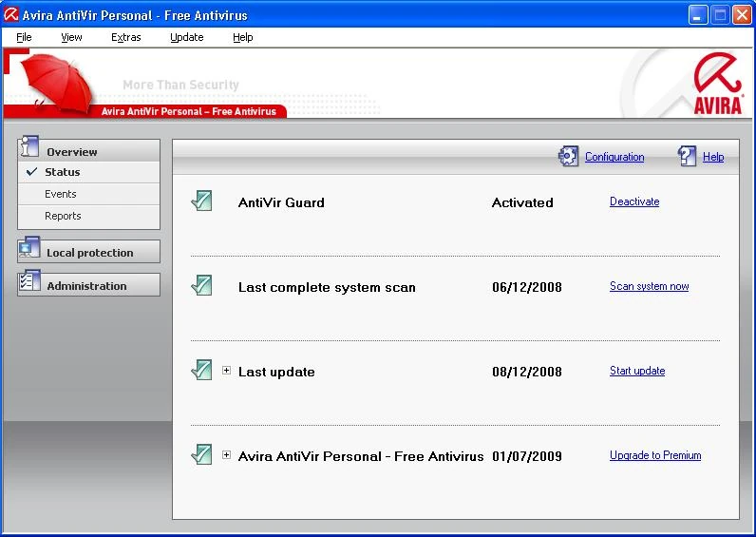Image resolution: width=756 pixels, height=537 pixels.
Task: Click the Last update status checkmark
Action: (x=201, y=370)
